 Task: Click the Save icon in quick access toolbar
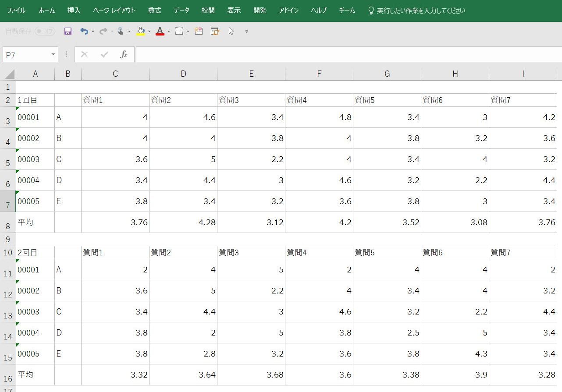click(x=68, y=31)
